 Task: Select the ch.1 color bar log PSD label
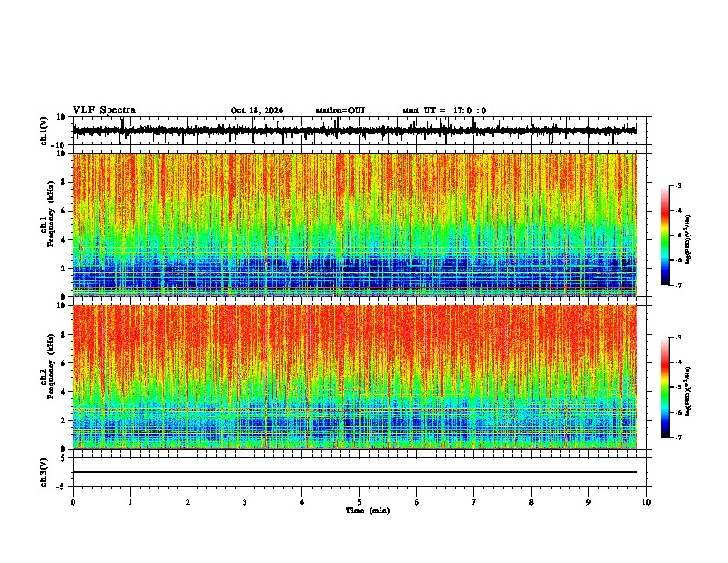[x=688, y=240]
